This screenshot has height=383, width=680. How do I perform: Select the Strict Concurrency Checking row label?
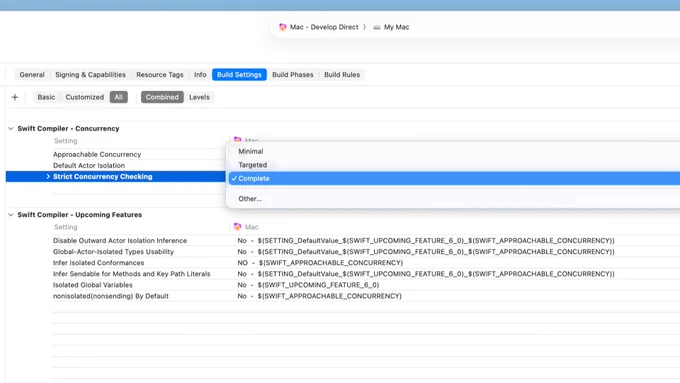(102, 177)
